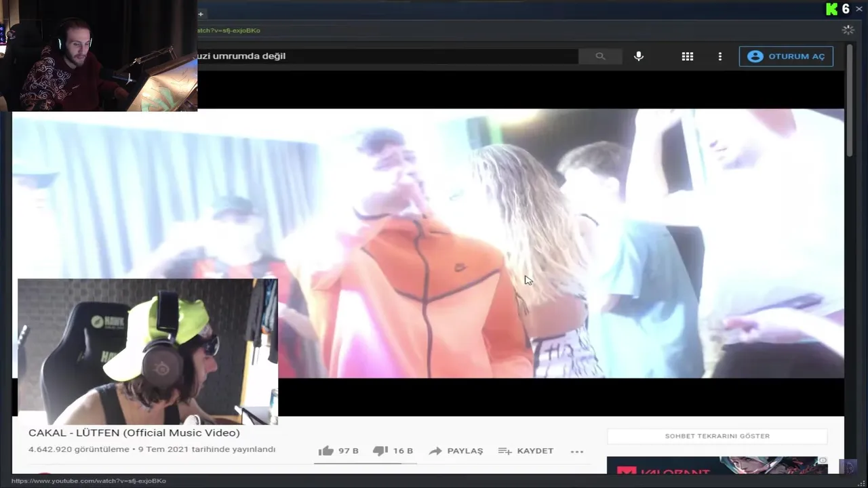868x488 pixels.
Task: Like the video with the thumbs-up icon
Action: (x=326, y=451)
